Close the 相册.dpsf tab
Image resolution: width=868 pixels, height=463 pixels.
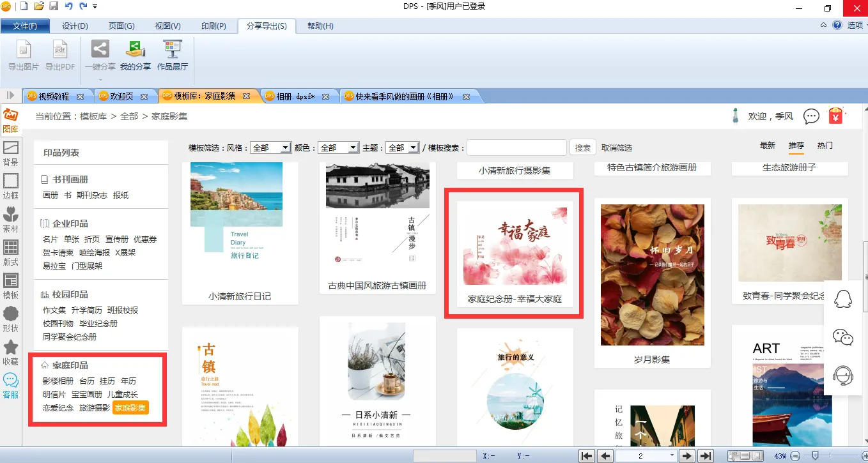(x=326, y=97)
